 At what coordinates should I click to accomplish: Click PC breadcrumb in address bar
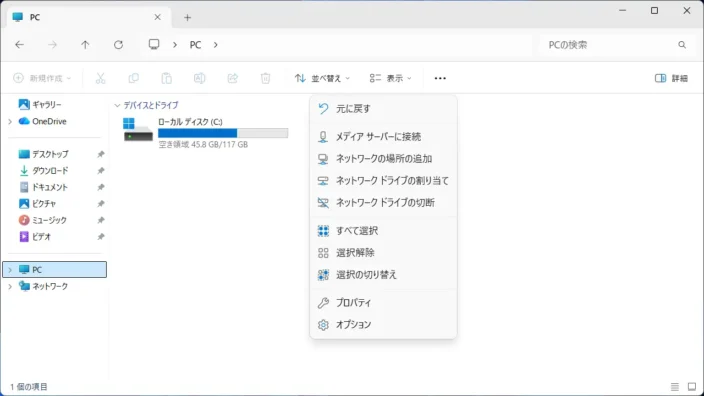195,45
